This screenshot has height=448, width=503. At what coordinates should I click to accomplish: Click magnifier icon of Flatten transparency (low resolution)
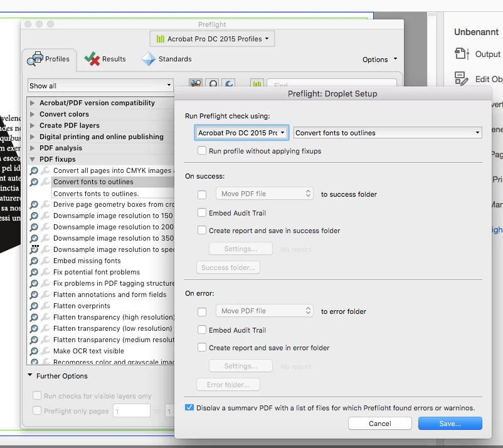click(x=34, y=329)
